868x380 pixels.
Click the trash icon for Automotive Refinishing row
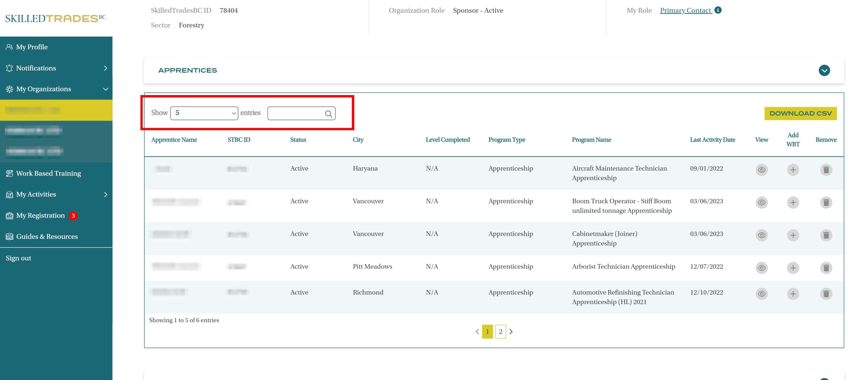(x=826, y=294)
